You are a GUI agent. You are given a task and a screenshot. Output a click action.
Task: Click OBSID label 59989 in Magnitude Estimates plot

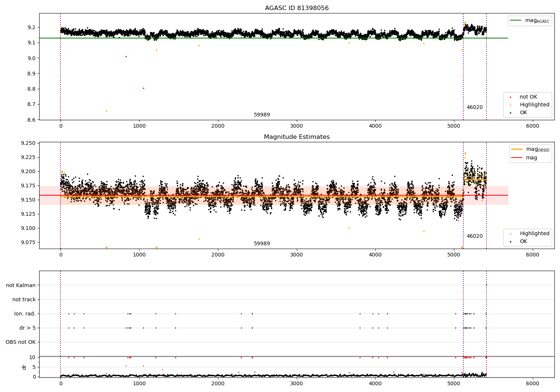[x=262, y=244]
